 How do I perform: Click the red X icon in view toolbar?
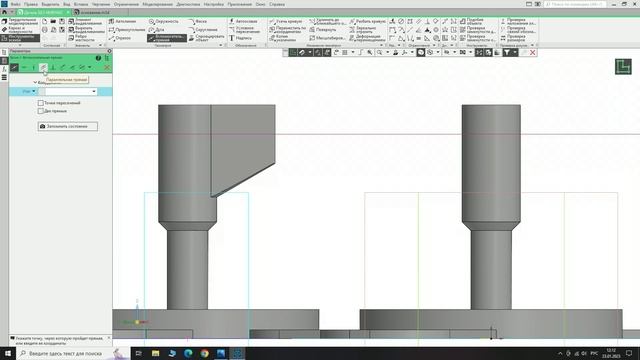(x=533, y=53)
